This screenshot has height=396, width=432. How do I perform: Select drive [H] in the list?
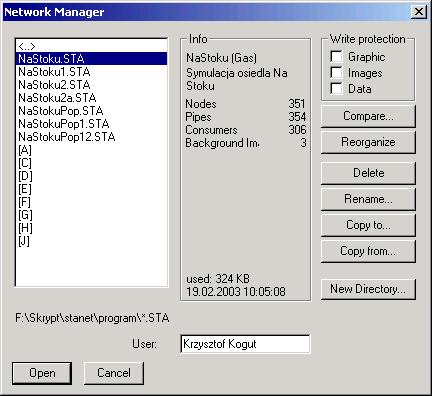point(92,228)
